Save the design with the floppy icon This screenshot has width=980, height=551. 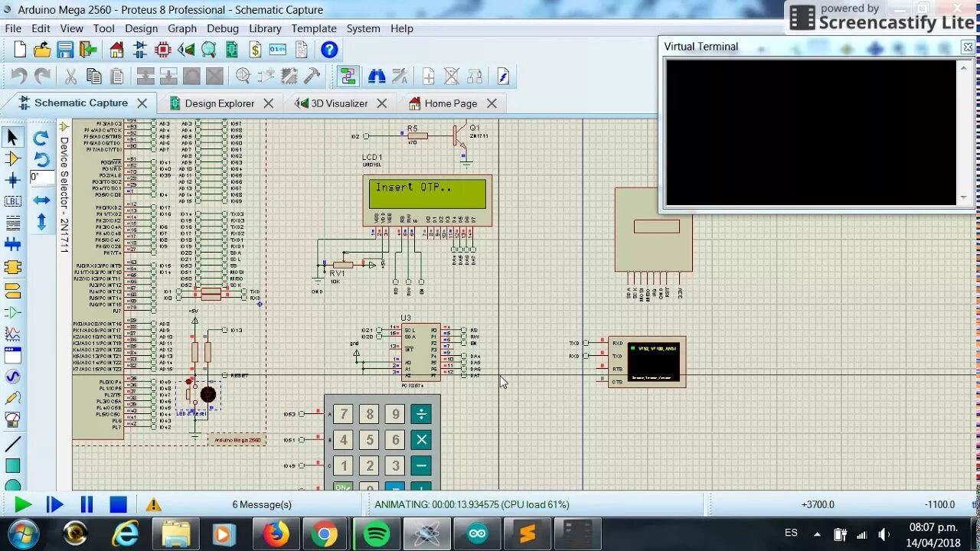point(65,51)
